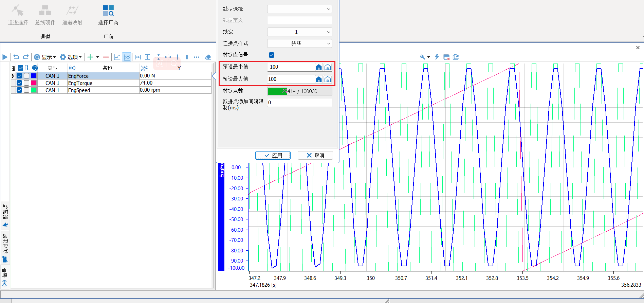Open the 连接点样式 dropdown showing 斜线
The width and height of the screenshot is (644, 303).
[x=300, y=43]
